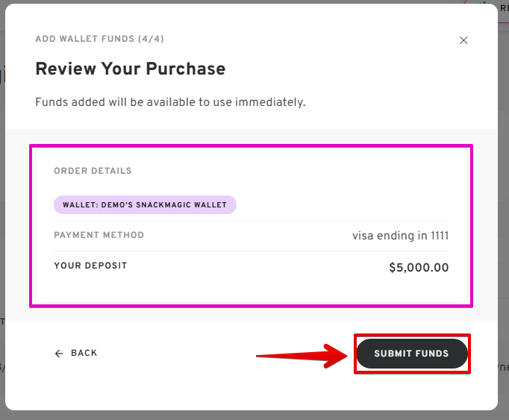The image size is (509, 420).
Task: Close the Add Wallet Funds dialog
Action: [x=463, y=40]
